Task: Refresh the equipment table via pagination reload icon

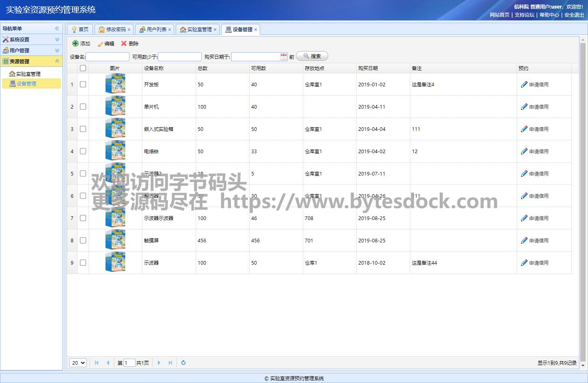Action: 183,363
